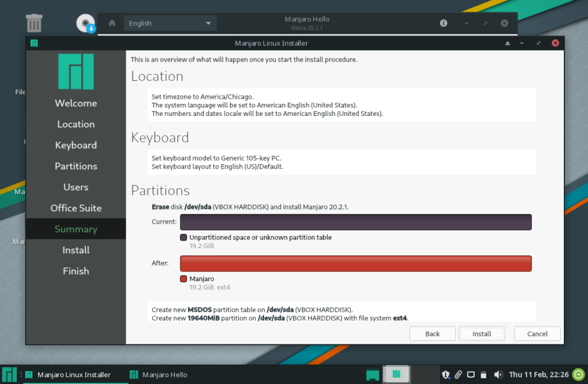Go to Partitions step in sidebar
The image size is (588, 384).
point(76,166)
